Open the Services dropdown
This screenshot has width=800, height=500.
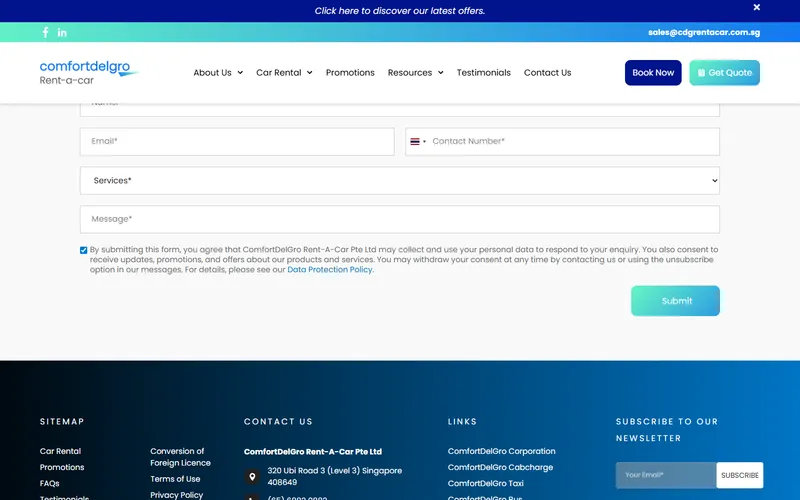coord(399,181)
